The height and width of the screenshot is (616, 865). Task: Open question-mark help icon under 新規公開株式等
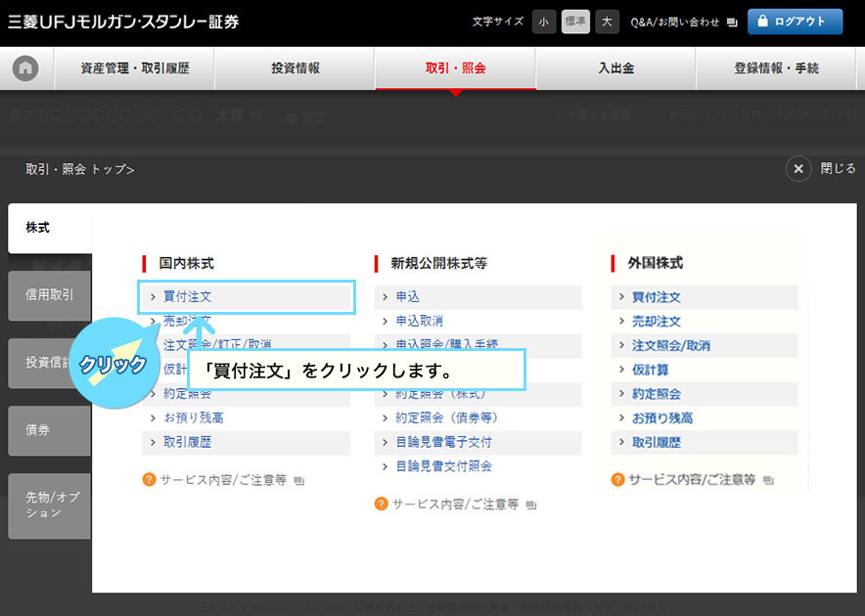tap(382, 505)
